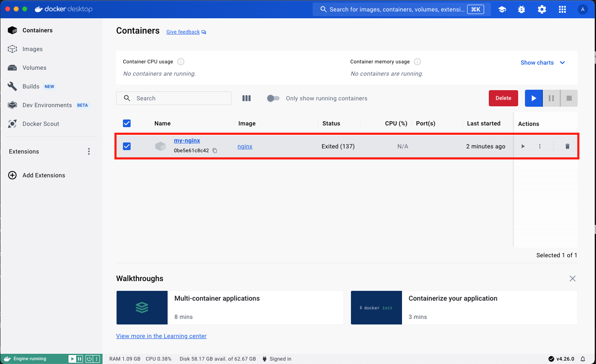This screenshot has width=596, height=364.
Task: Click the Engine running whale icon
Action: click(x=7, y=359)
